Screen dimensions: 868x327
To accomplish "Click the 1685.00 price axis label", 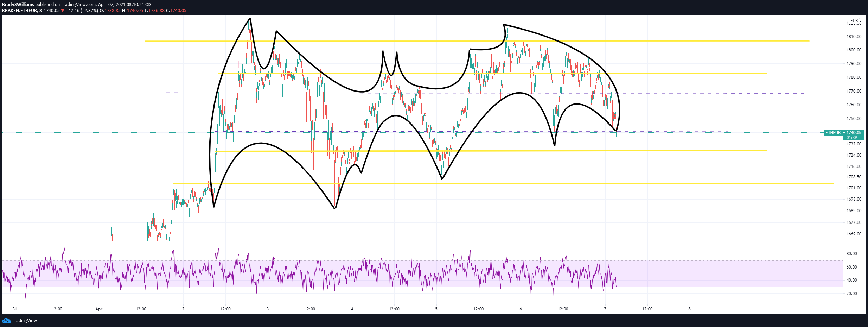I will tap(854, 211).
